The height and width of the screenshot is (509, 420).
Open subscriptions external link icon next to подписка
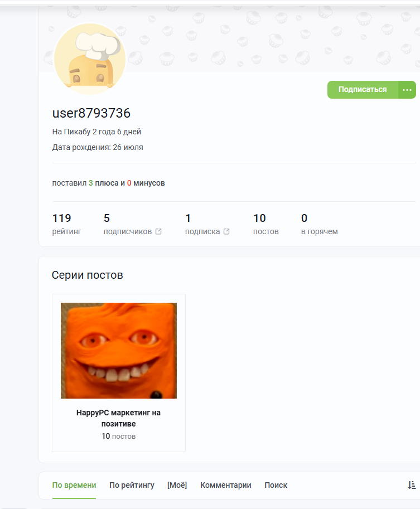pyautogui.click(x=226, y=231)
